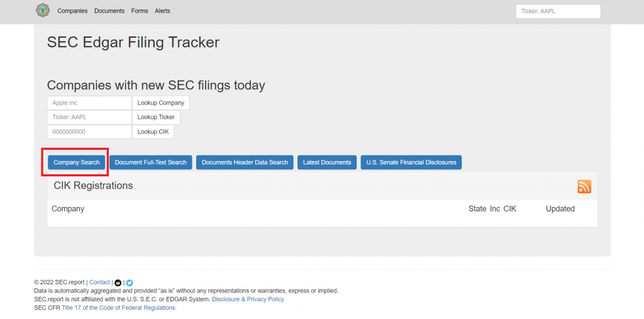This screenshot has width=644, height=319.
Task: Open the Reddit icon in footer
Action: (118, 283)
